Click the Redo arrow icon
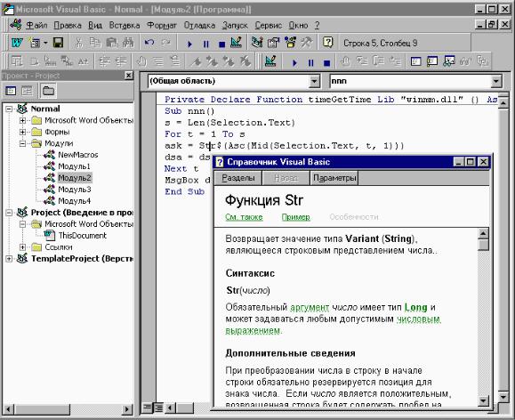 pos(165,43)
